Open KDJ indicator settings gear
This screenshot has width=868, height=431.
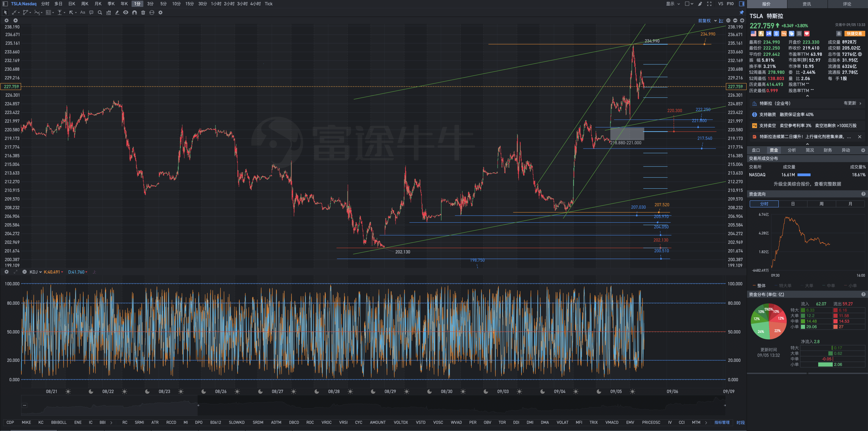7,272
